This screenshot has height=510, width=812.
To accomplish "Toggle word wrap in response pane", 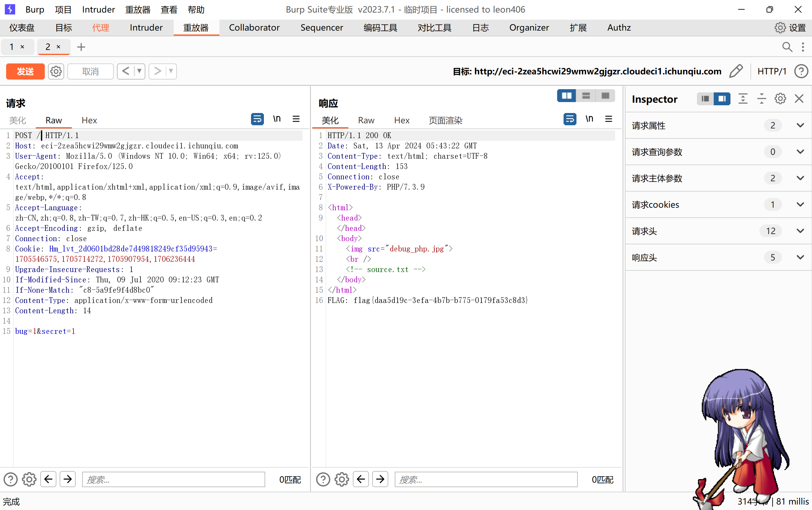I will [570, 119].
